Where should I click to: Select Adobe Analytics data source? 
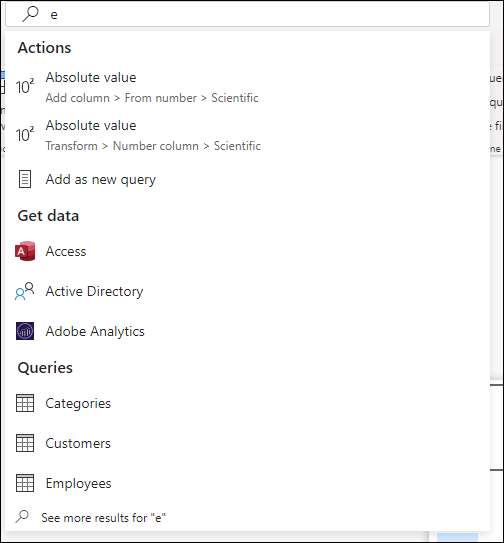point(247,331)
